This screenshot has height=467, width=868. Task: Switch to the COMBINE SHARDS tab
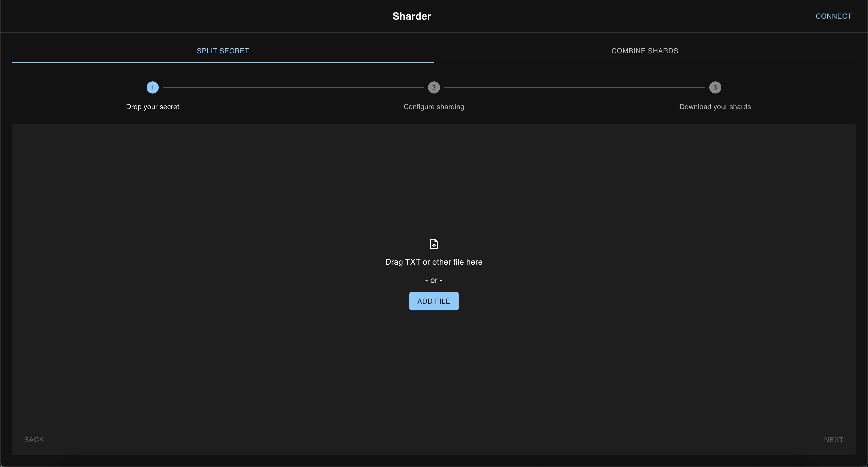click(x=645, y=51)
